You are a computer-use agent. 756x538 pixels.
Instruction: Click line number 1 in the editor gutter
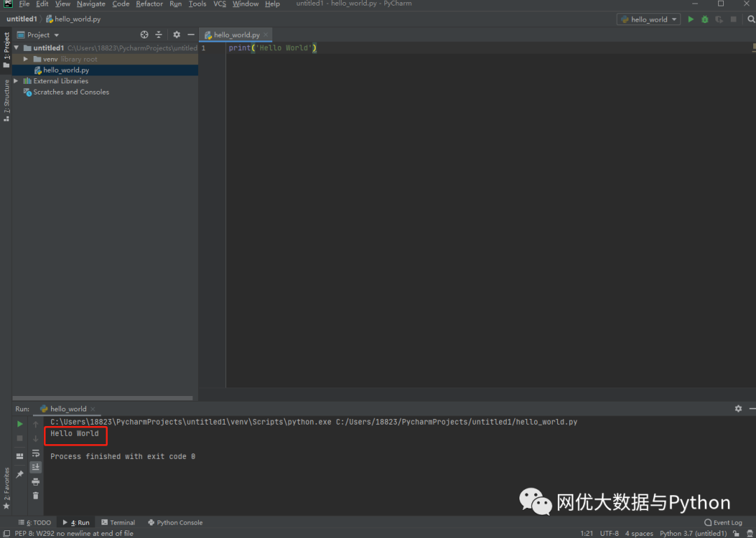pos(204,48)
